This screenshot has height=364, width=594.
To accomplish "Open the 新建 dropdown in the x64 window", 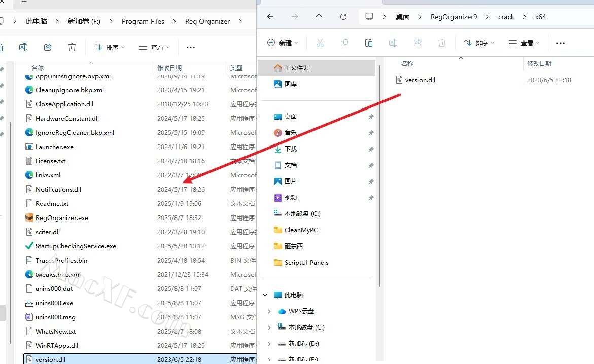I will [x=283, y=43].
